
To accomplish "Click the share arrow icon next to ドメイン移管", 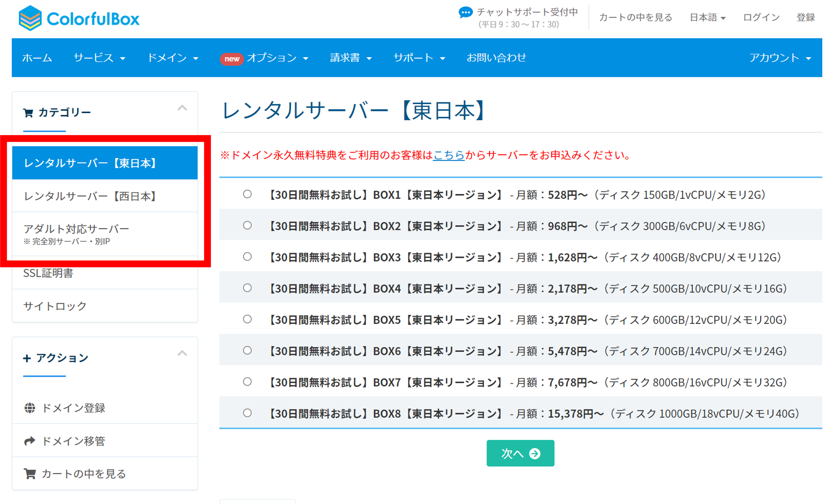I will tap(30, 441).
